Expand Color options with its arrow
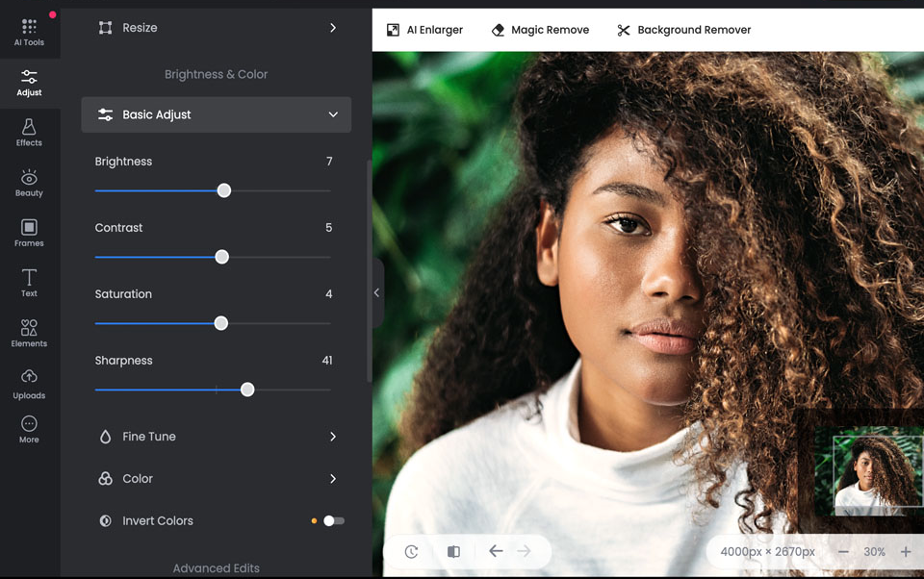The width and height of the screenshot is (924, 579). (333, 478)
